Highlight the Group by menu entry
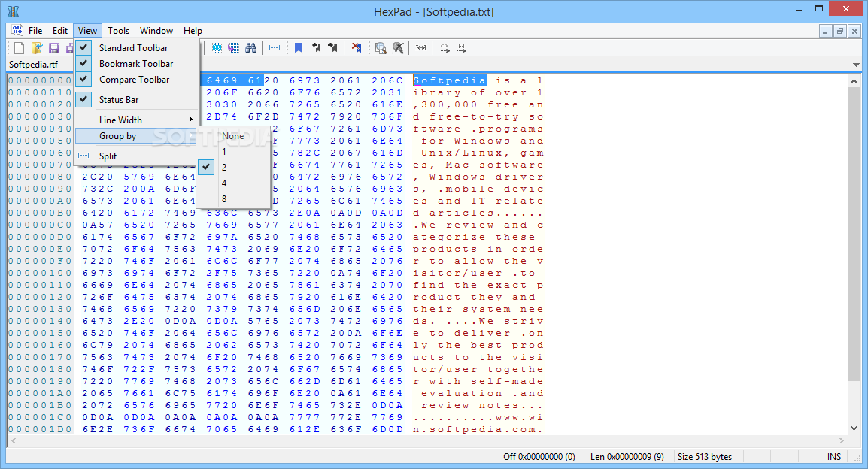The image size is (868, 469). click(x=136, y=135)
